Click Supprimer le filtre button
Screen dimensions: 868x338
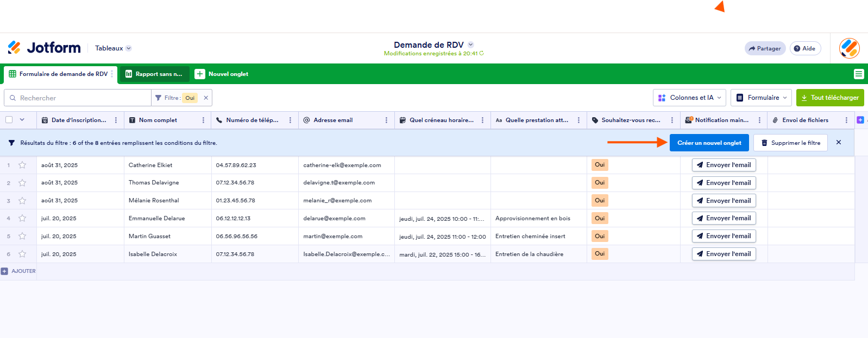point(790,143)
